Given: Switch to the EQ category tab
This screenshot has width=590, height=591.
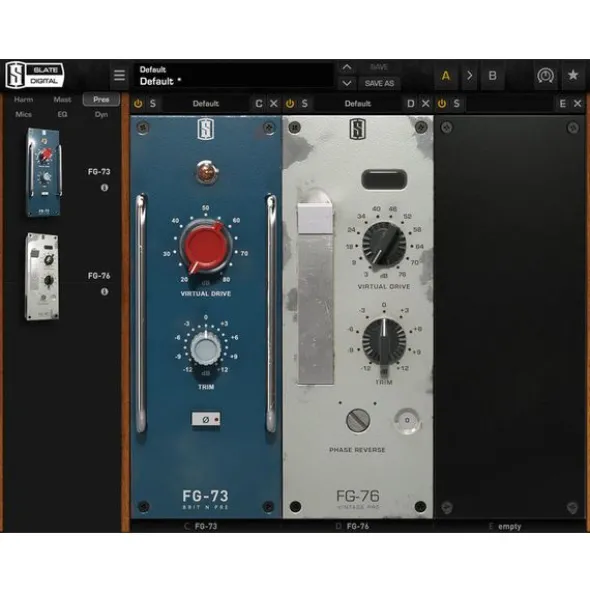Looking at the screenshot, I should (62, 114).
